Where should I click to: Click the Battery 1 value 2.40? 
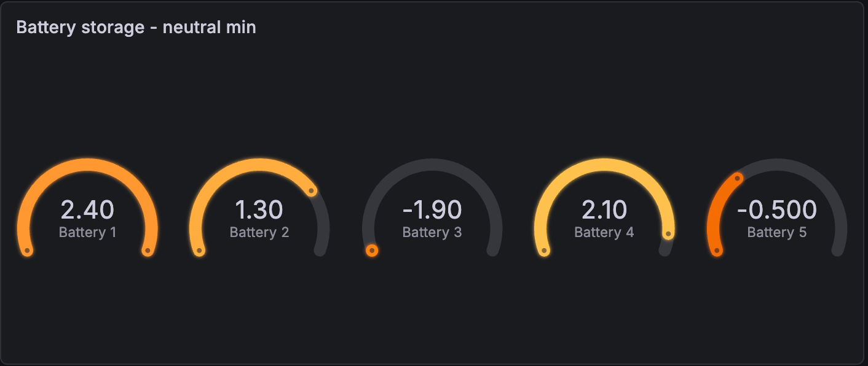pos(87,210)
